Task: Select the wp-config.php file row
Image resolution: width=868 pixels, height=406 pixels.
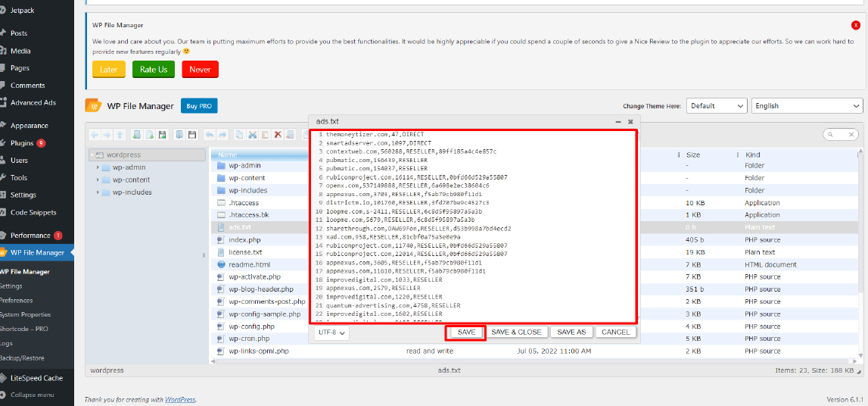Action: point(250,326)
